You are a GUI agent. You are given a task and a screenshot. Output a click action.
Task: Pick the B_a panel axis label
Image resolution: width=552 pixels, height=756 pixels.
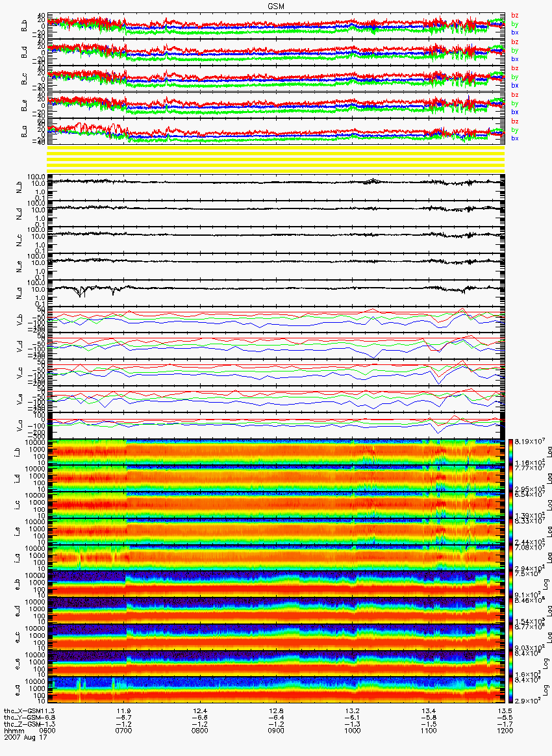pos(23,132)
